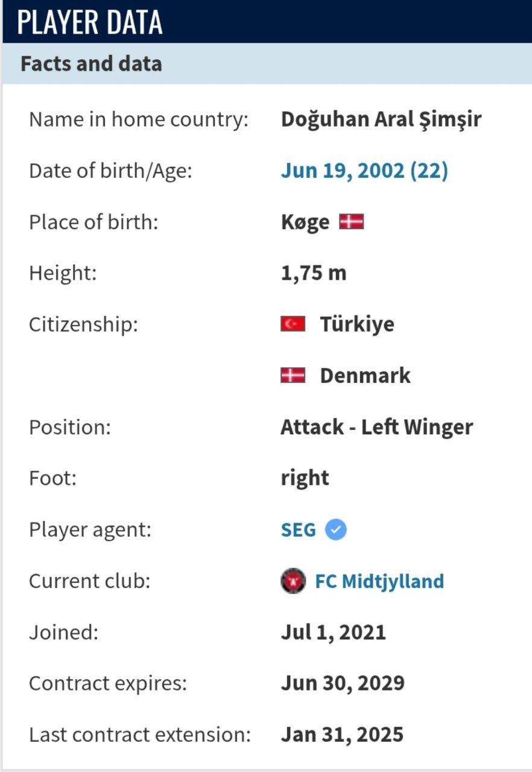The width and height of the screenshot is (532, 772).
Task: Click the FC Midtjylland club crest
Action: click(293, 581)
